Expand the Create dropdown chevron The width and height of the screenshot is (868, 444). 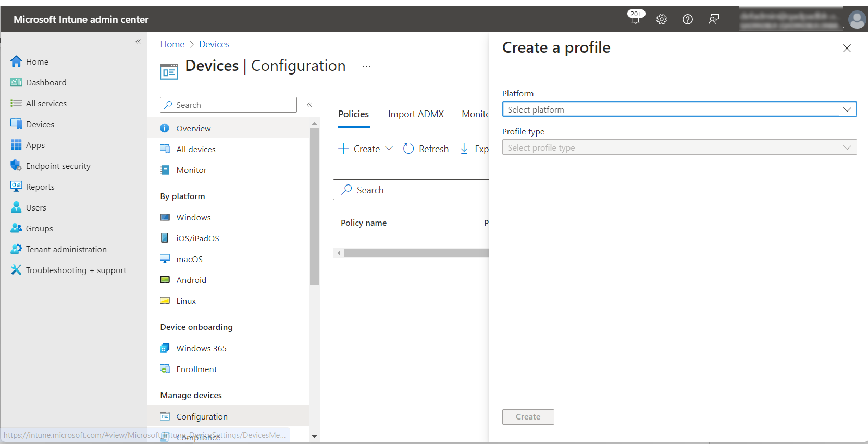click(x=389, y=149)
